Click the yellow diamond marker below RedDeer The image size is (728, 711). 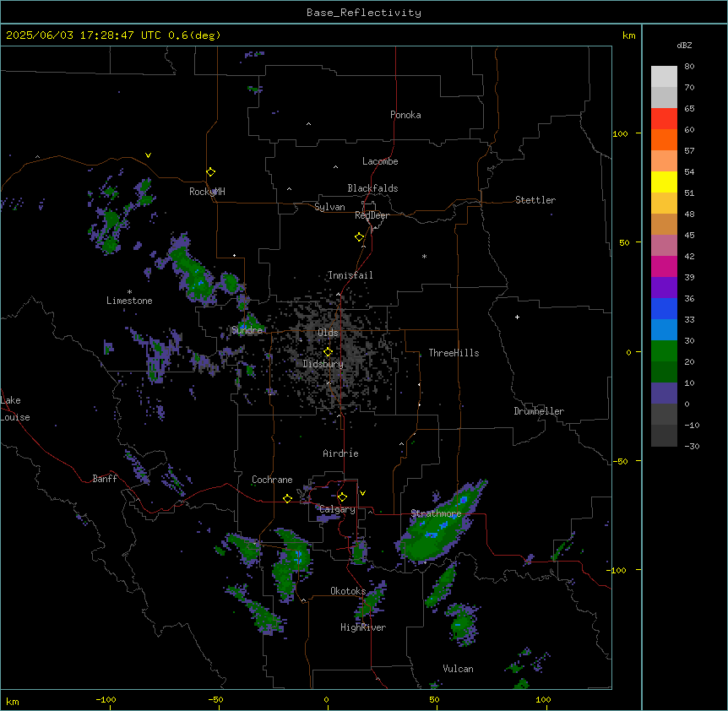pos(359,237)
